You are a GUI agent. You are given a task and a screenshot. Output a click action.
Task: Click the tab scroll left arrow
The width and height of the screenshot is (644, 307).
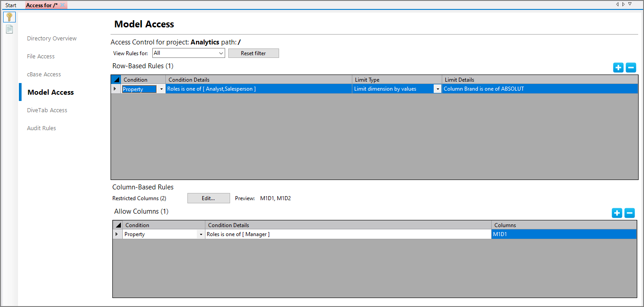[617, 4]
